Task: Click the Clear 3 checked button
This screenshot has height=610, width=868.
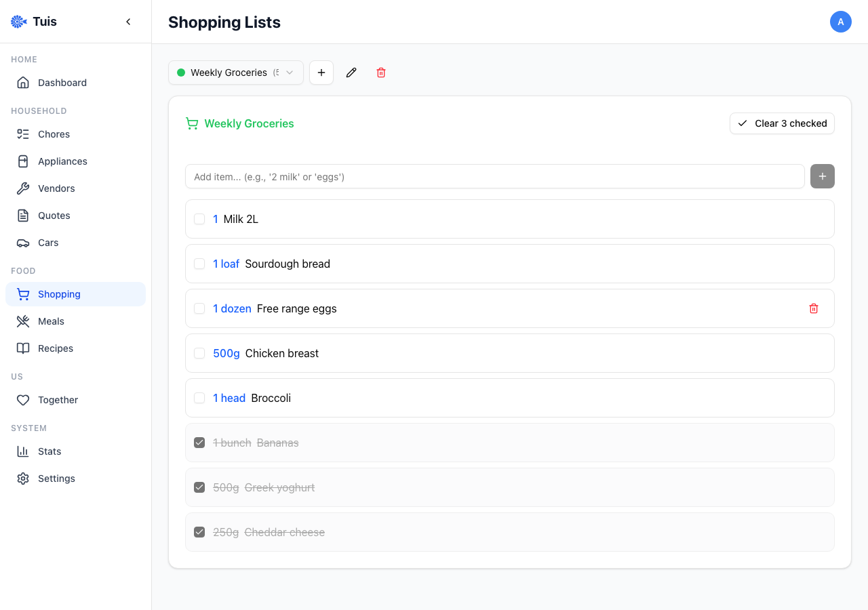Action: [782, 123]
